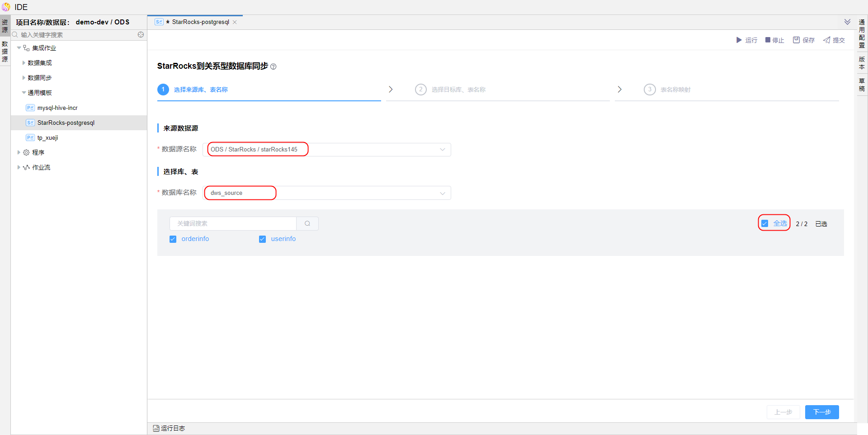Click the Save (保存) icon
Screen dimensions: 868x435
click(796, 40)
